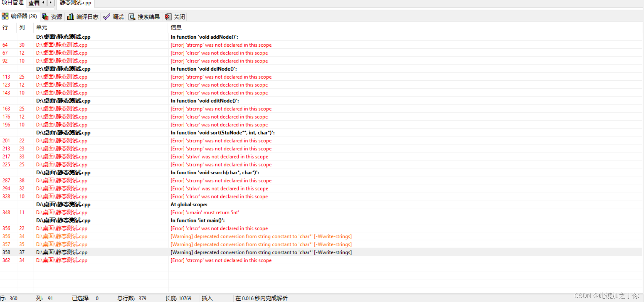
Task: Click the resources icon beside 资源
Action: (x=45, y=17)
